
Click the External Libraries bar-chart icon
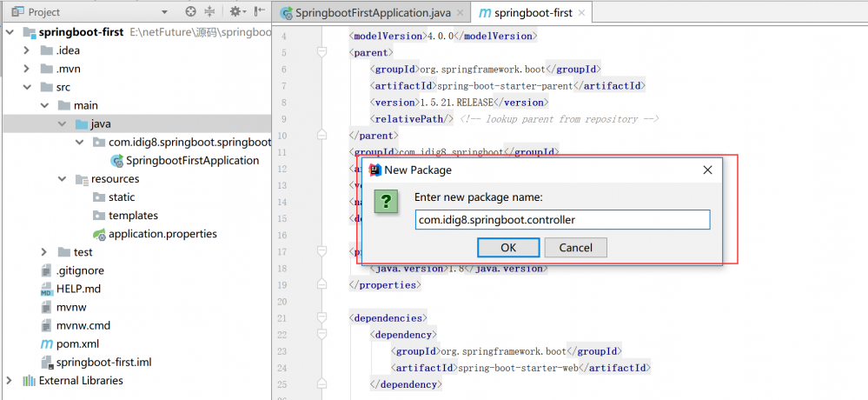pyautogui.click(x=29, y=381)
